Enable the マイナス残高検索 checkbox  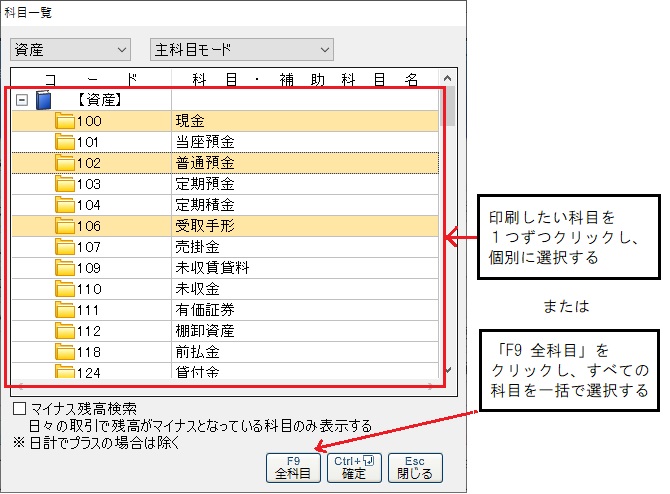pyautogui.click(x=19, y=409)
